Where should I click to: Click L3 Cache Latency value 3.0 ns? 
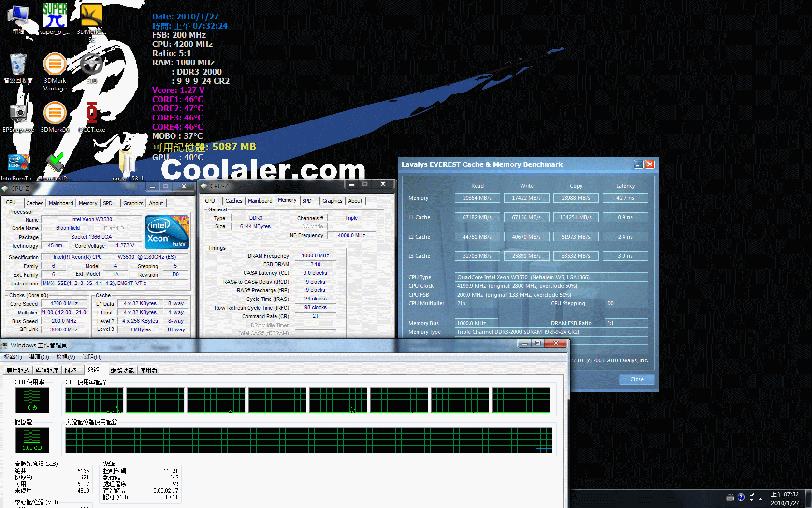[x=625, y=256]
